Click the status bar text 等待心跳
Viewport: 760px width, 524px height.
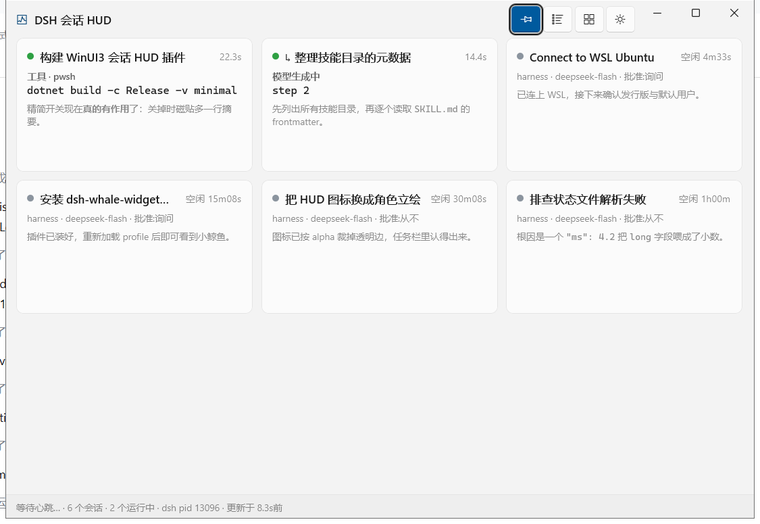38,508
